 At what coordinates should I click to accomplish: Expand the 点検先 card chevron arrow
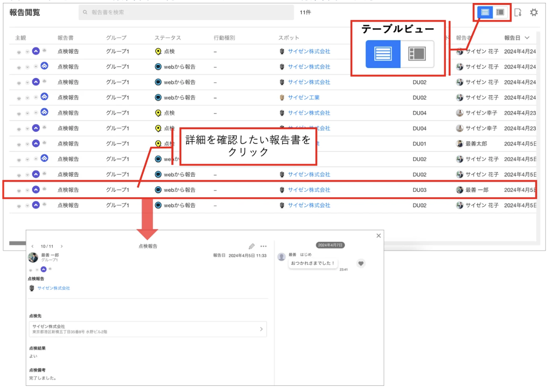coord(261,329)
